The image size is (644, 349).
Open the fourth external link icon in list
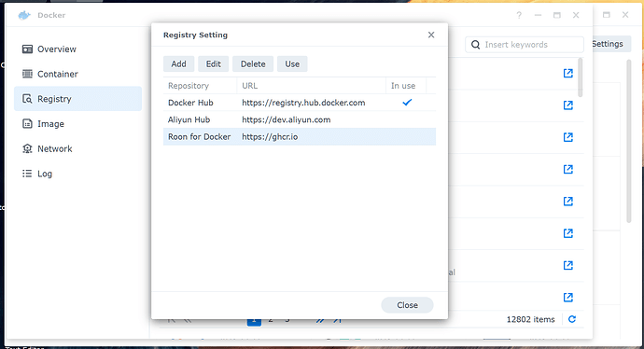click(568, 169)
